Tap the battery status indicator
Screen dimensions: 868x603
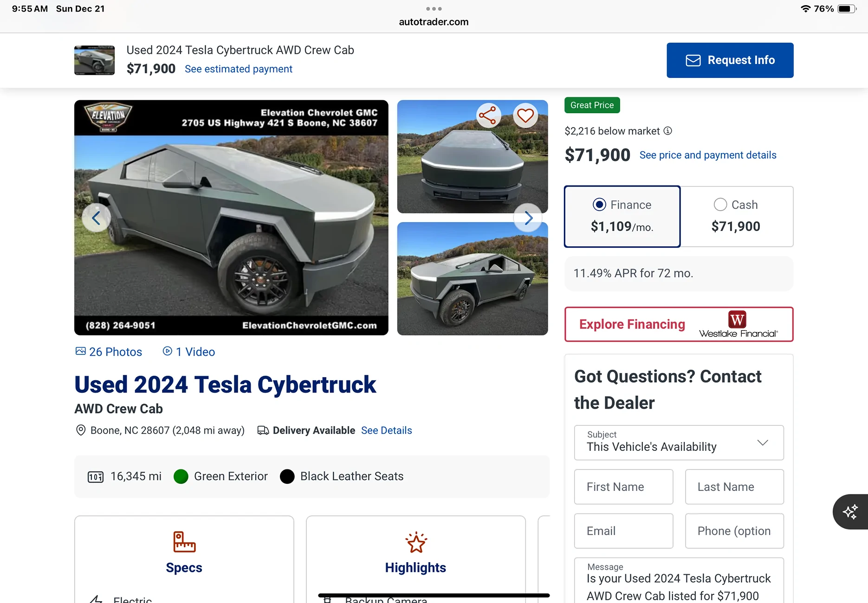847,9
